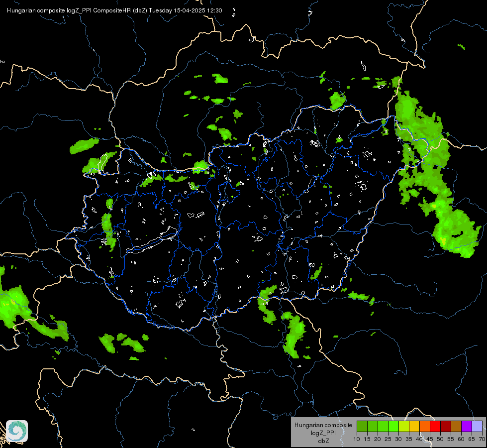The width and height of the screenshot is (487, 448).
Task: Click the legend scale value '55'
Action: click(451, 440)
